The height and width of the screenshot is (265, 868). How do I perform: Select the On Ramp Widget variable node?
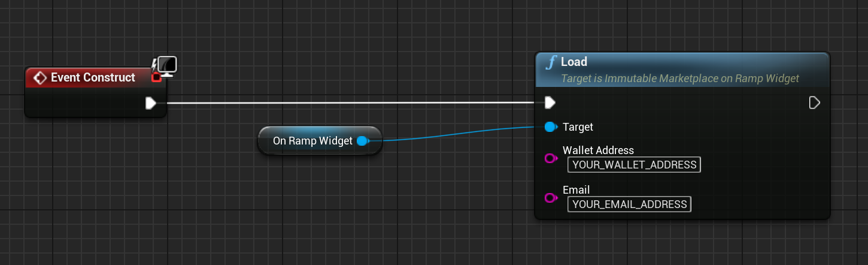point(312,141)
